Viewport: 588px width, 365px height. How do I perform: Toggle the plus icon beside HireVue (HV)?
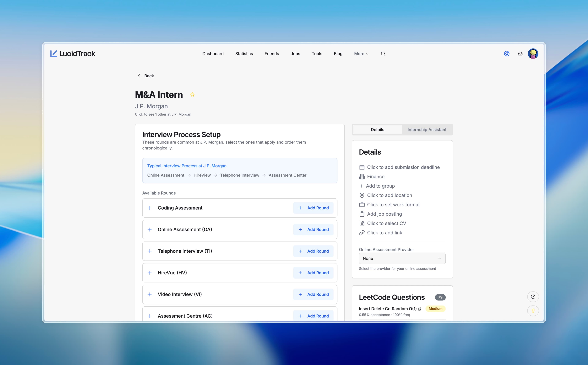pos(150,273)
